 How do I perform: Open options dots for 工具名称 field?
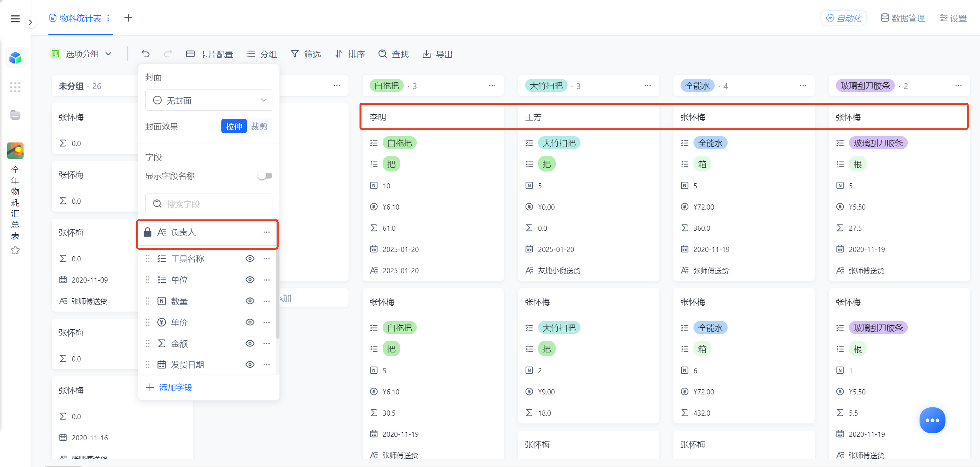[266, 259]
